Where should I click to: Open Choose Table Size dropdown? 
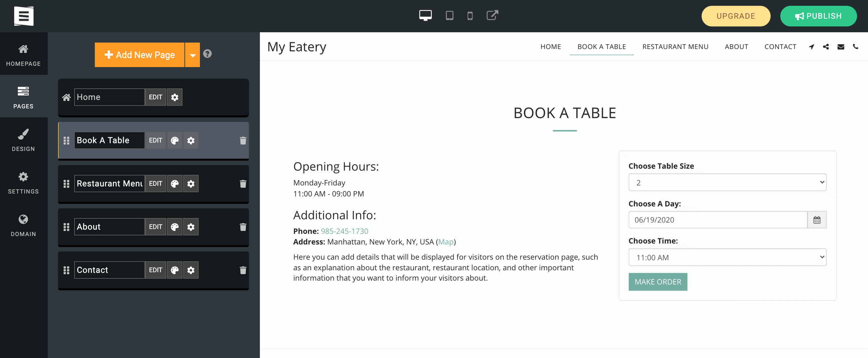(727, 182)
